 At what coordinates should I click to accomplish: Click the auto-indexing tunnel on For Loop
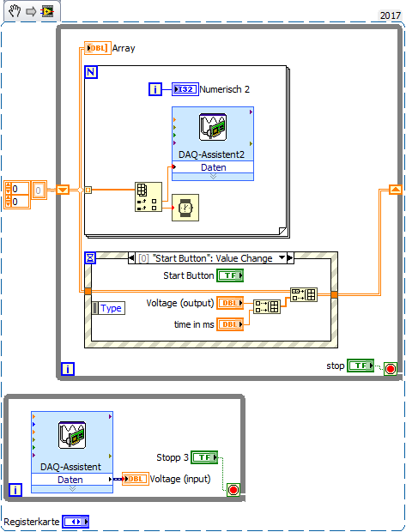coord(88,190)
